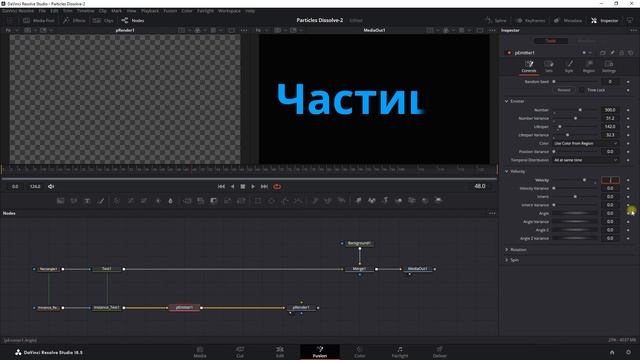The width and height of the screenshot is (640, 360).
Task: Open the Workspace menu
Action: pos(229,11)
